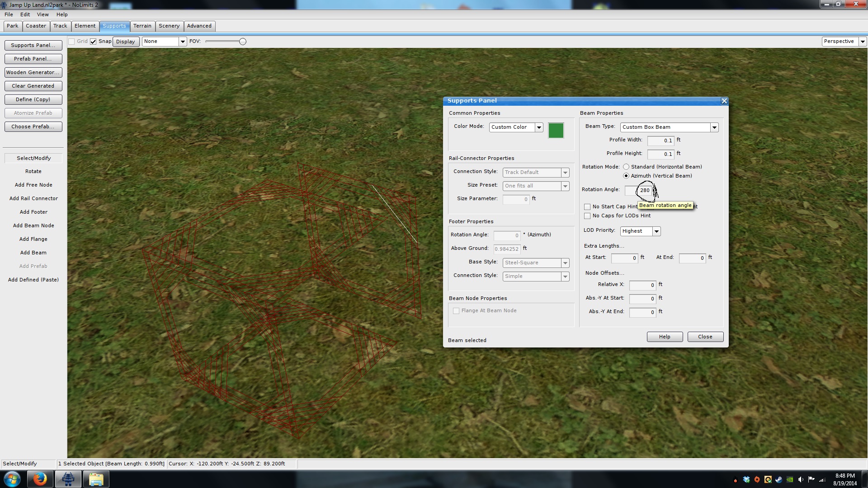Click the Windows Start orb

click(12, 479)
